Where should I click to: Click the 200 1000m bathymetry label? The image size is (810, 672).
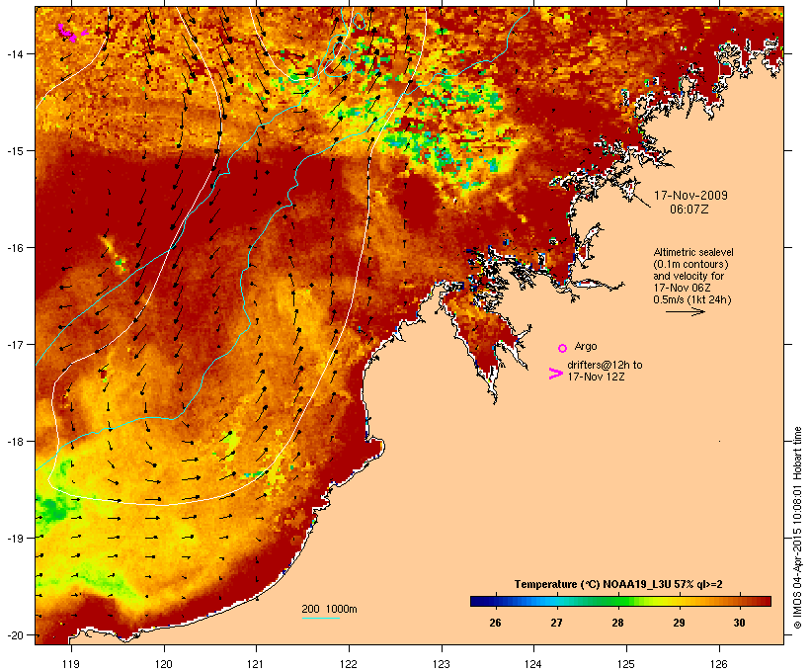tap(329, 609)
